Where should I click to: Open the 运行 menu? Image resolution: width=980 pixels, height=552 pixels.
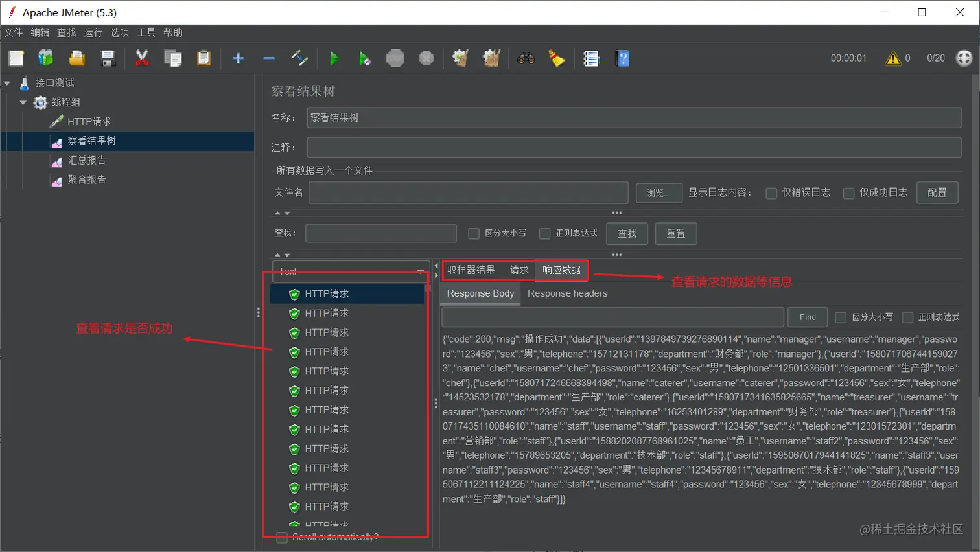(93, 32)
